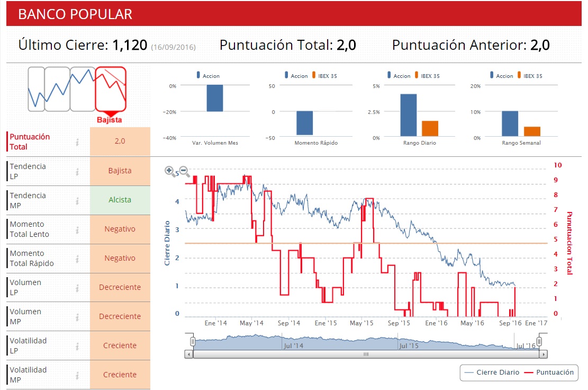588x390 pixels.
Task: Click the Alcista value for Tendencia MP
Action: (x=120, y=200)
